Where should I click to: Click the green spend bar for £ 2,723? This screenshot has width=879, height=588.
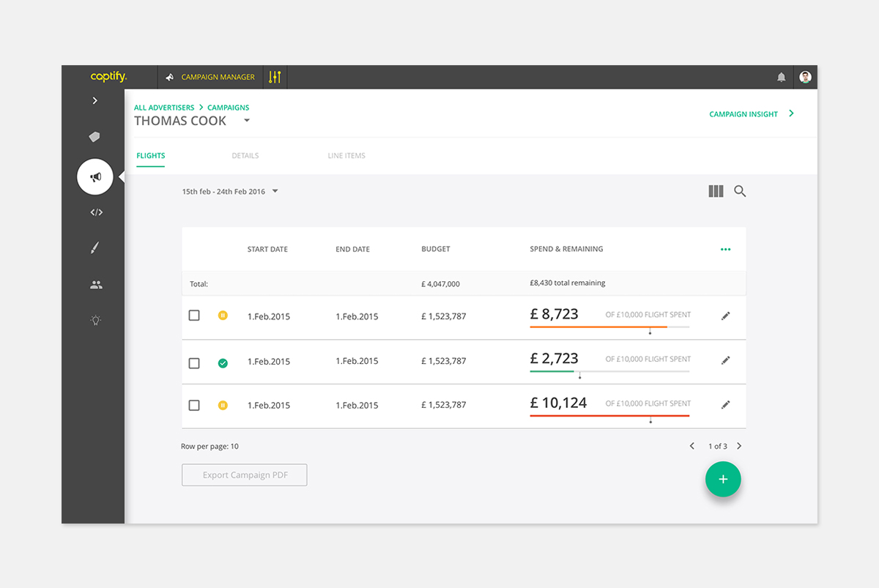pyautogui.click(x=552, y=371)
